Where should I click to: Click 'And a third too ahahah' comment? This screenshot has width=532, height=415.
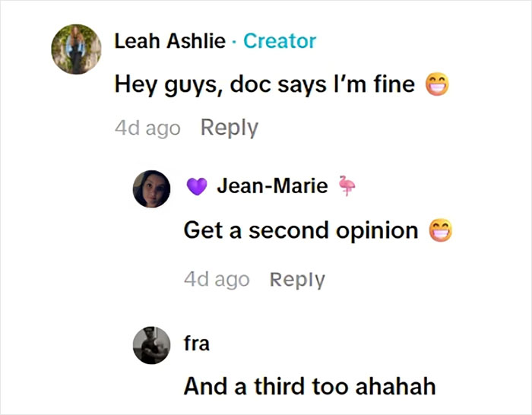[x=309, y=386]
